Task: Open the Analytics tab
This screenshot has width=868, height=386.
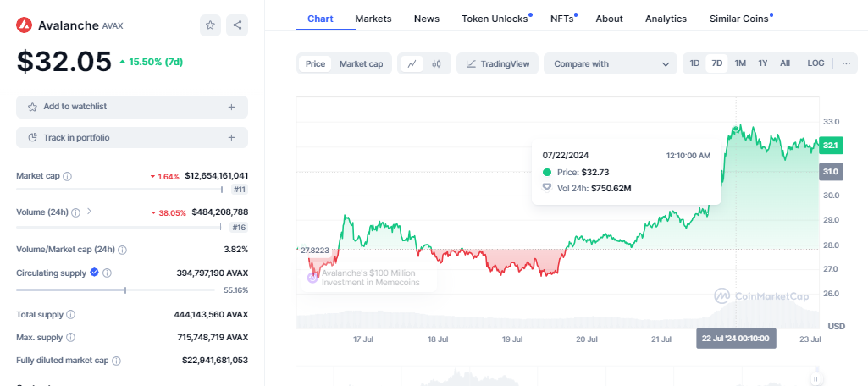Action: 666,19
